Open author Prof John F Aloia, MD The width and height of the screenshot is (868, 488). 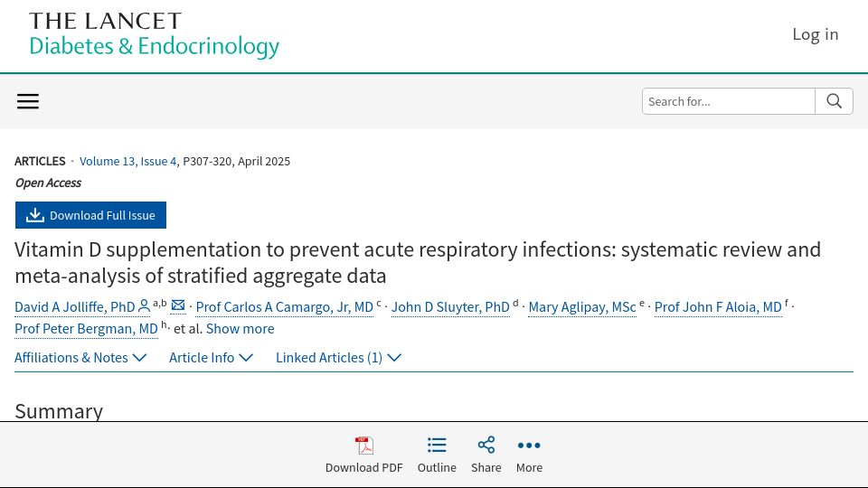tap(718, 307)
